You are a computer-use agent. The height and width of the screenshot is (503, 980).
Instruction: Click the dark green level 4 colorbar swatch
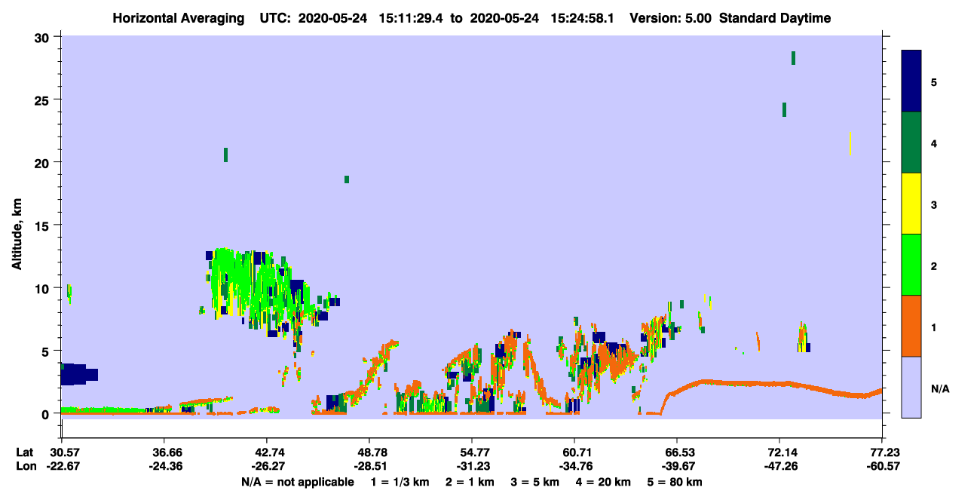(911, 143)
